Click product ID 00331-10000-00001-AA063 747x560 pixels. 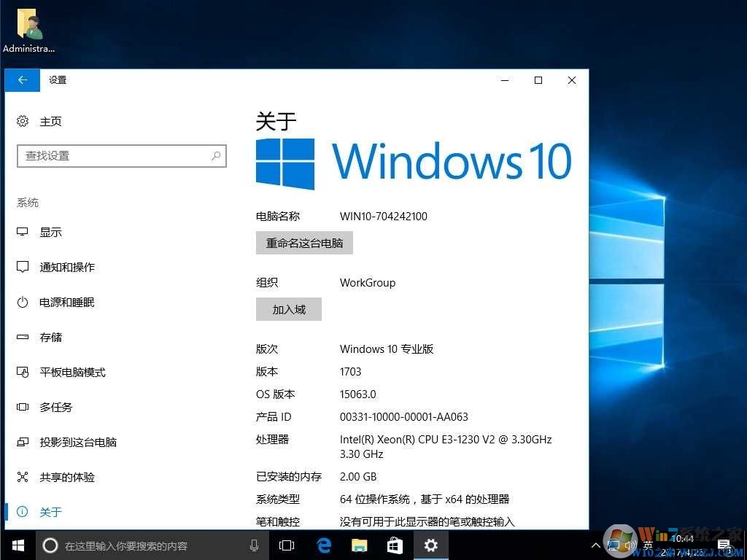point(404,416)
